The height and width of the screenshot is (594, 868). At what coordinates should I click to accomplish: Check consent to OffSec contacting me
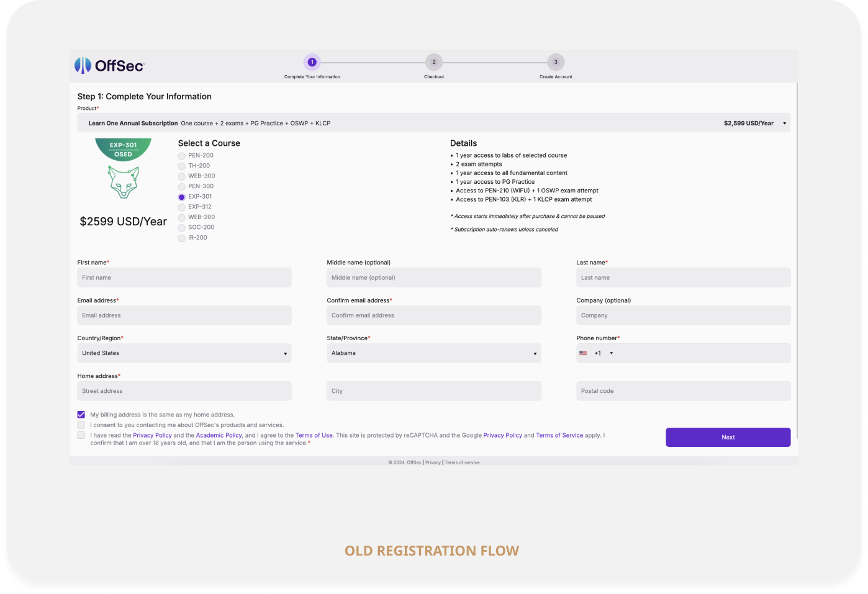(x=81, y=425)
